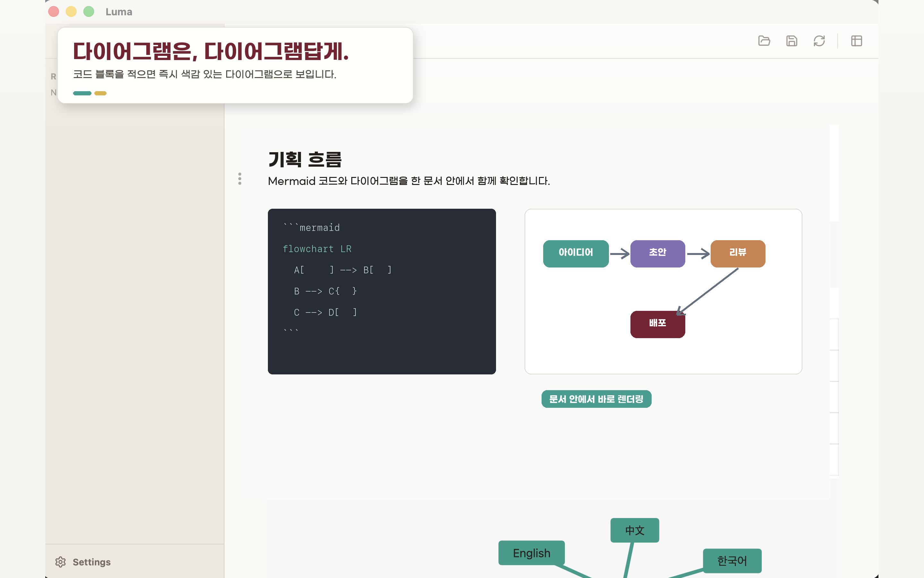Click the 中文 node in the lower diagram

635,530
